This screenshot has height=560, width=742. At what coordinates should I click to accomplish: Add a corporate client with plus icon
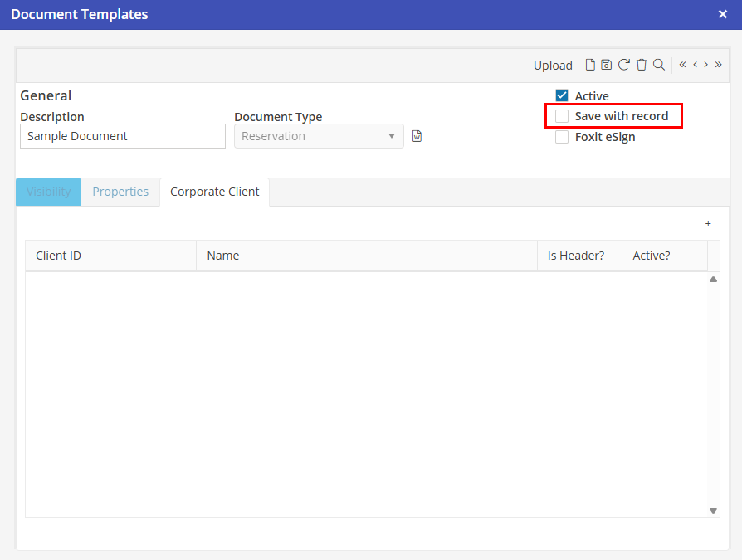tap(708, 224)
